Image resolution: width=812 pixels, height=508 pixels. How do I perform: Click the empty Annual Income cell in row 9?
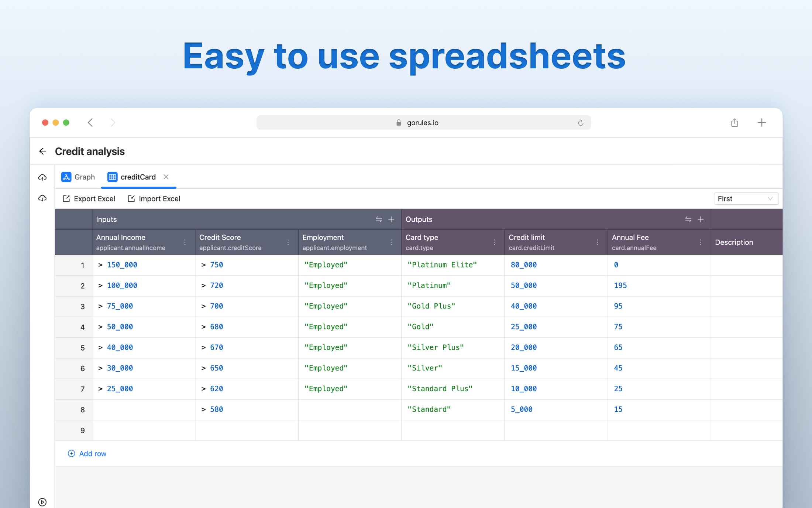[x=143, y=430]
